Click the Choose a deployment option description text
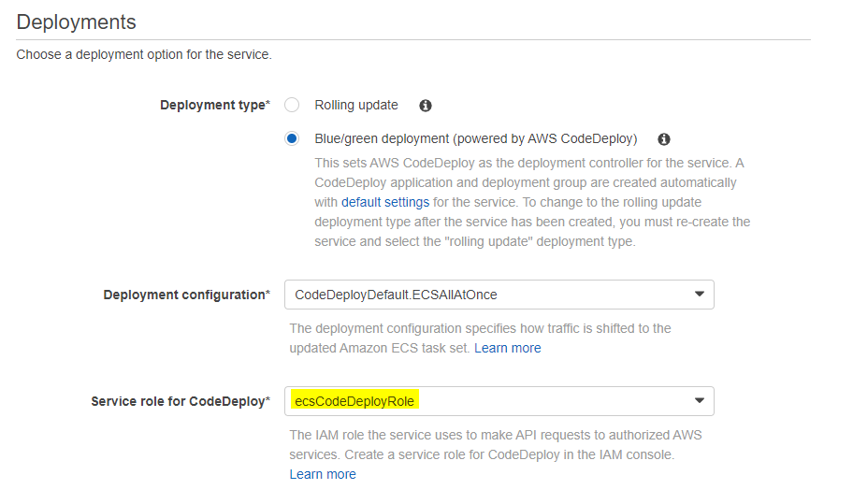The image size is (853, 504). [x=144, y=55]
